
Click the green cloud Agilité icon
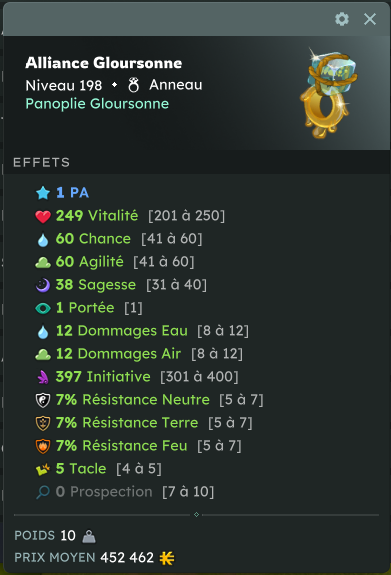(x=43, y=263)
